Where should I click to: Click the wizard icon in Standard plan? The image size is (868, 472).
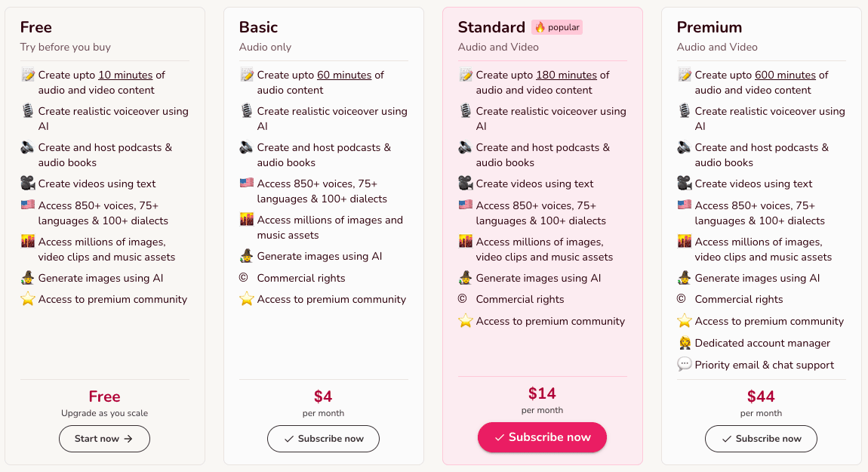click(466, 278)
